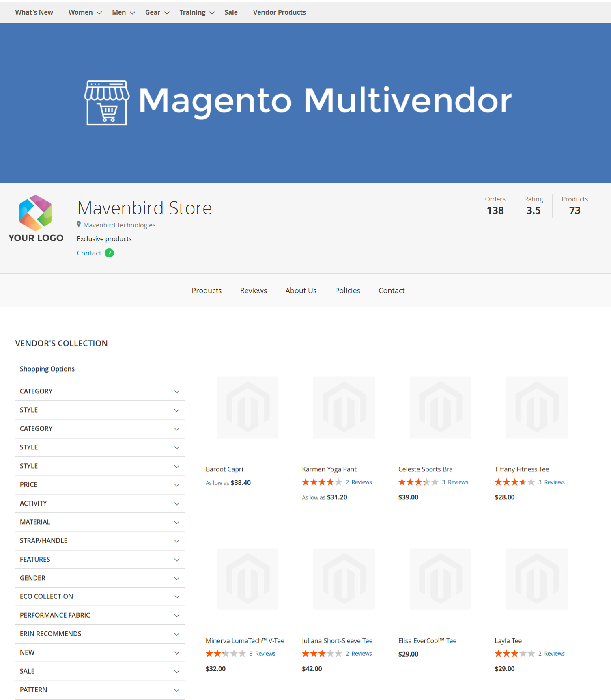The height and width of the screenshot is (700, 611).
Task: Click the Layla Tee product thumbnail
Action: (537, 579)
